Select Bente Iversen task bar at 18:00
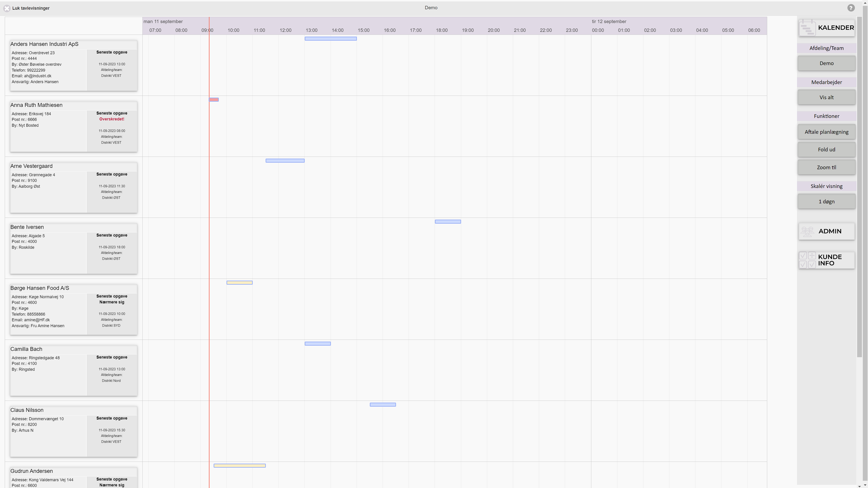Screen dimensions: 868x488 click(448, 222)
